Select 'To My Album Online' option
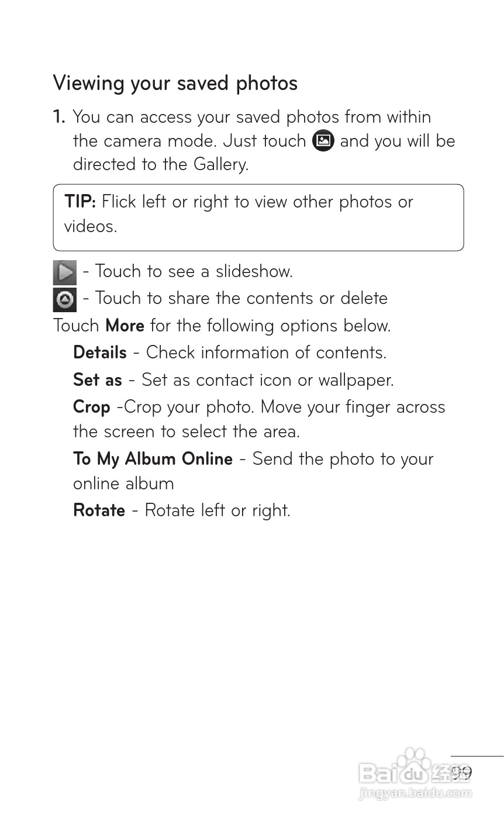Image resolution: width=504 pixels, height=822 pixels. pos(153,459)
